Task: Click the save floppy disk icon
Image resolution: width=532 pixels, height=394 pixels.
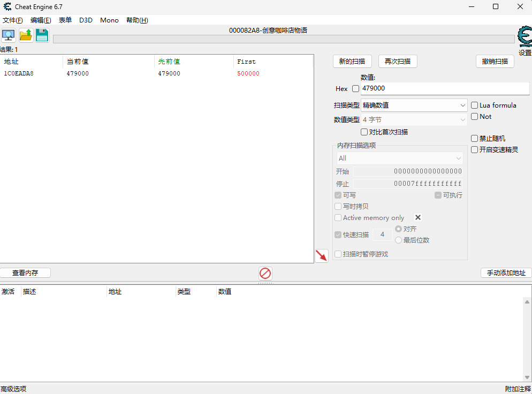Action: [42, 35]
